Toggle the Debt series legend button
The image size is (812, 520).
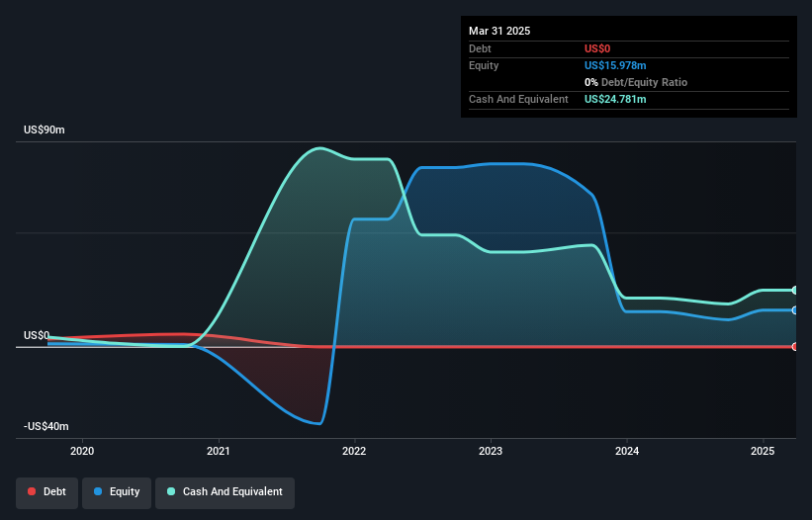tap(47, 492)
